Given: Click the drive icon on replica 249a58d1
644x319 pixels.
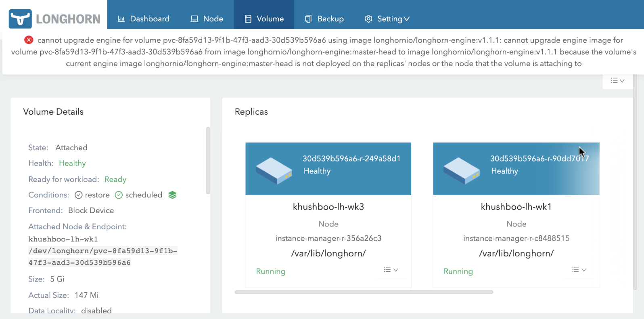Looking at the screenshot, I should [274, 171].
